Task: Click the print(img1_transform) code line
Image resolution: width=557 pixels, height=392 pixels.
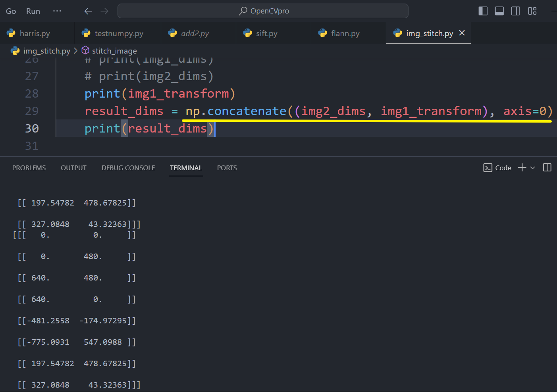Action: 160,94
